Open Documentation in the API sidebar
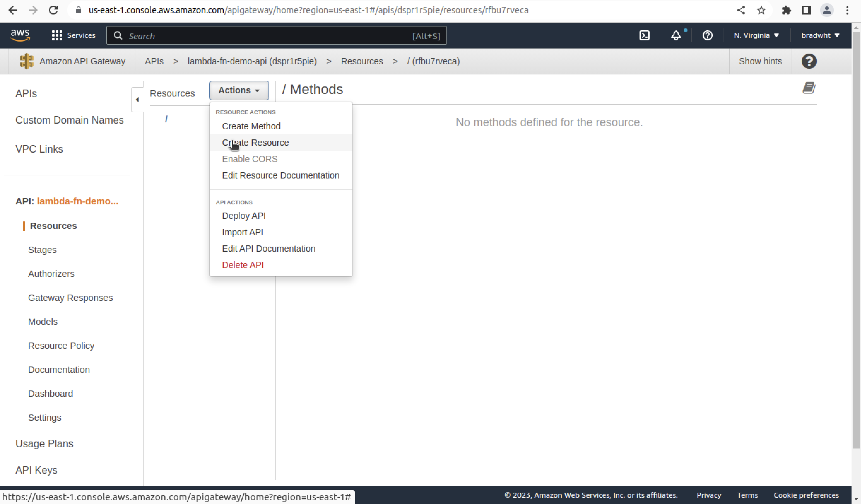 59,370
